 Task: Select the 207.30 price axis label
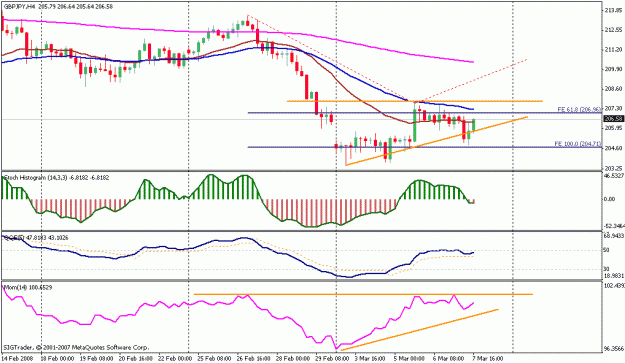[x=613, y=108]
